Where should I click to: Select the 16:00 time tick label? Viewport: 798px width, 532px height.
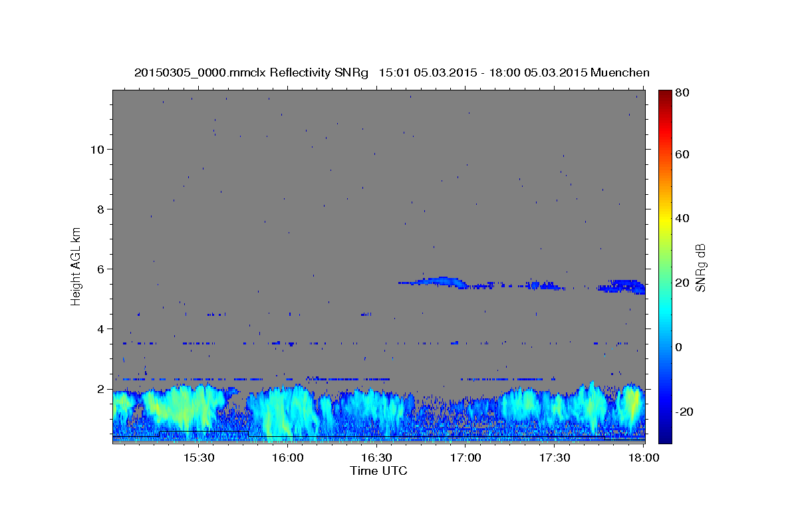point(289,458)
